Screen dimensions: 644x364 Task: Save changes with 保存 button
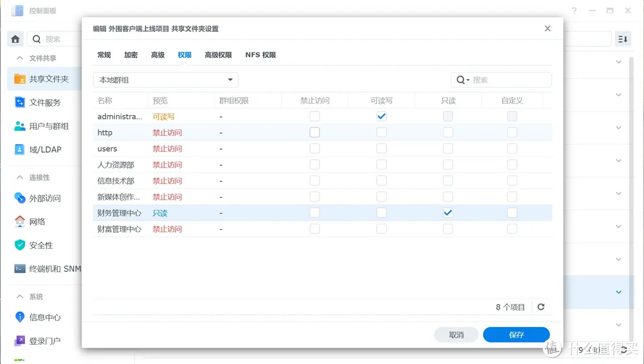[x=516, y=335]
